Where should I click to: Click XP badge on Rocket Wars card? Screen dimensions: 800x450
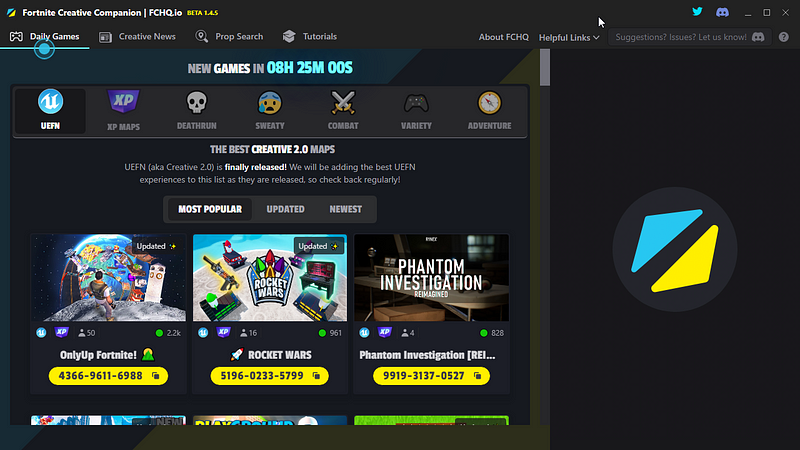(x=223, y=332)
